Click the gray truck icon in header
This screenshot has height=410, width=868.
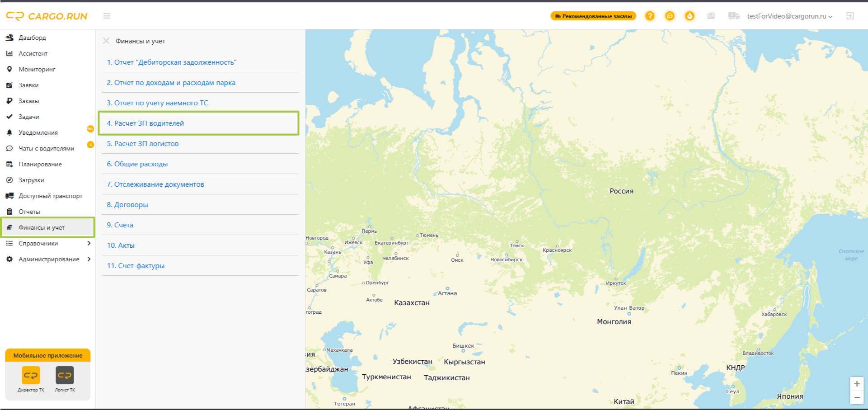[x=733, y=16]
